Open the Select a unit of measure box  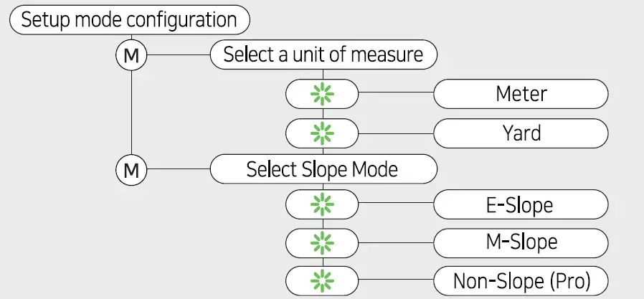point(323,55)
